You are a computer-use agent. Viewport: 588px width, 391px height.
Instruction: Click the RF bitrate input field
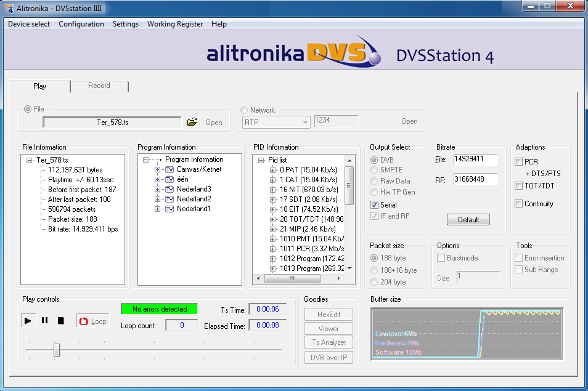tap(475, 179)
